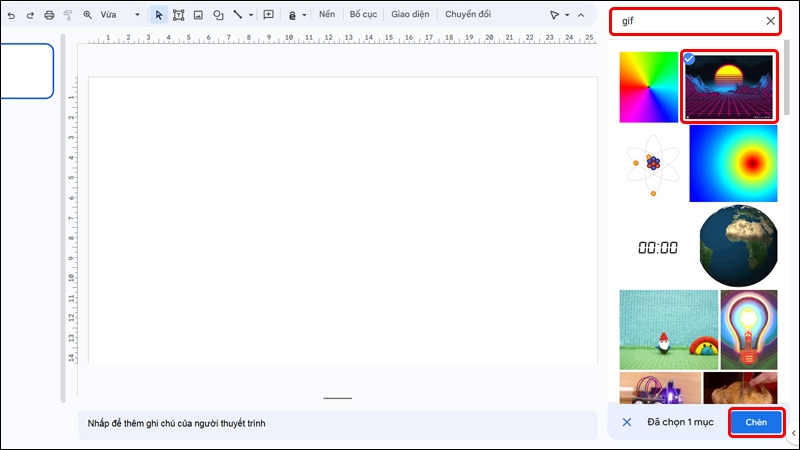Select the radial heat gradient image
This screenshot has height=450, width=800.
coord(733,164)
